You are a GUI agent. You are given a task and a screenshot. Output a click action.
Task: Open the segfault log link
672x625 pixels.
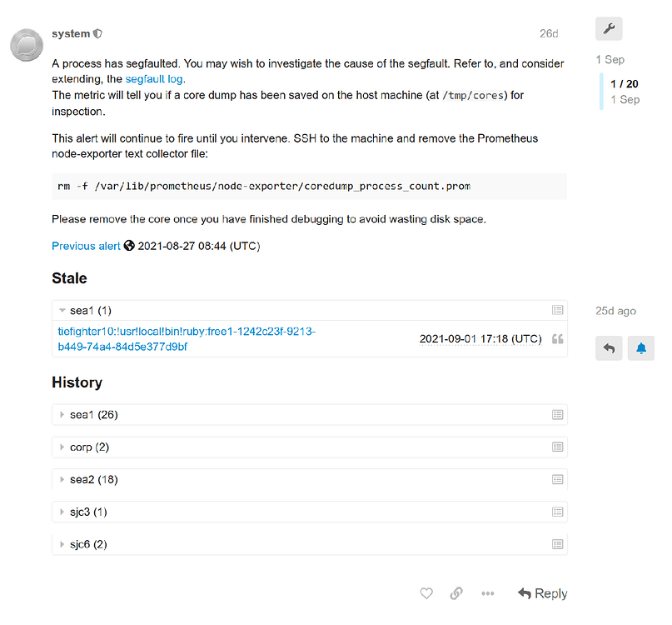(155, 79)
